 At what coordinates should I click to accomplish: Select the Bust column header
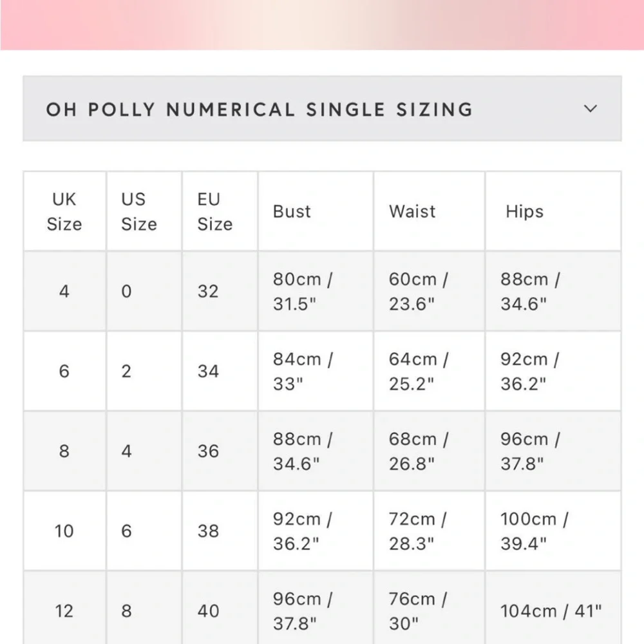click(316, 211)
